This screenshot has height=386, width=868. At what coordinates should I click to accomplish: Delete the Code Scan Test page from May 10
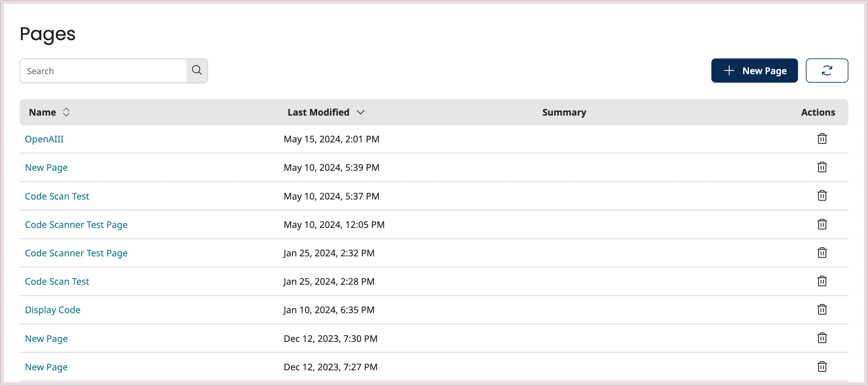point(822,196)
